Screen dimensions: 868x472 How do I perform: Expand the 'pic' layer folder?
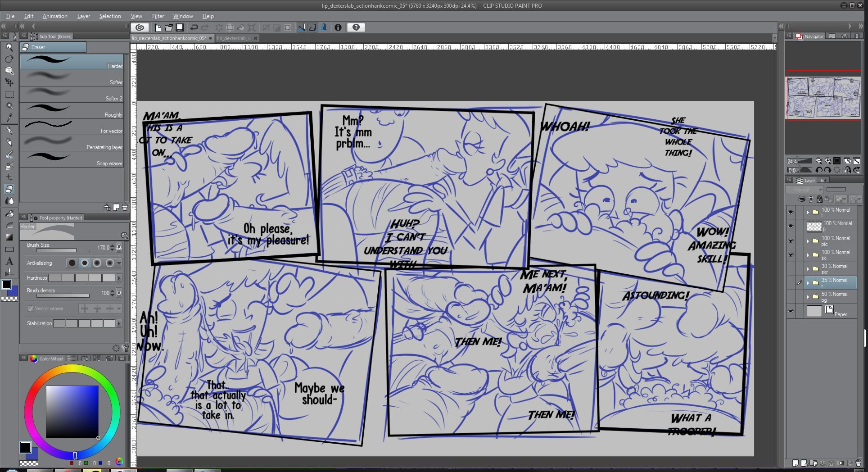point(808,241)
